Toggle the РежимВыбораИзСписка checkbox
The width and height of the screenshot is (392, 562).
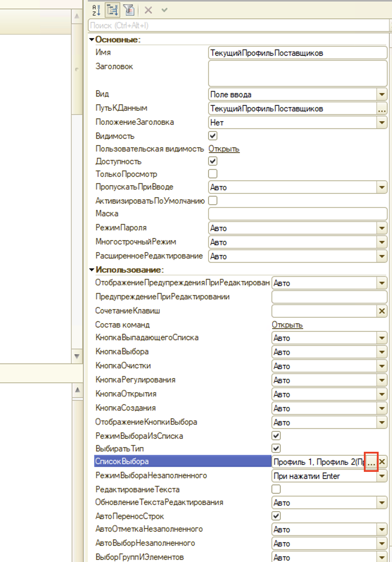click(276, 436)
